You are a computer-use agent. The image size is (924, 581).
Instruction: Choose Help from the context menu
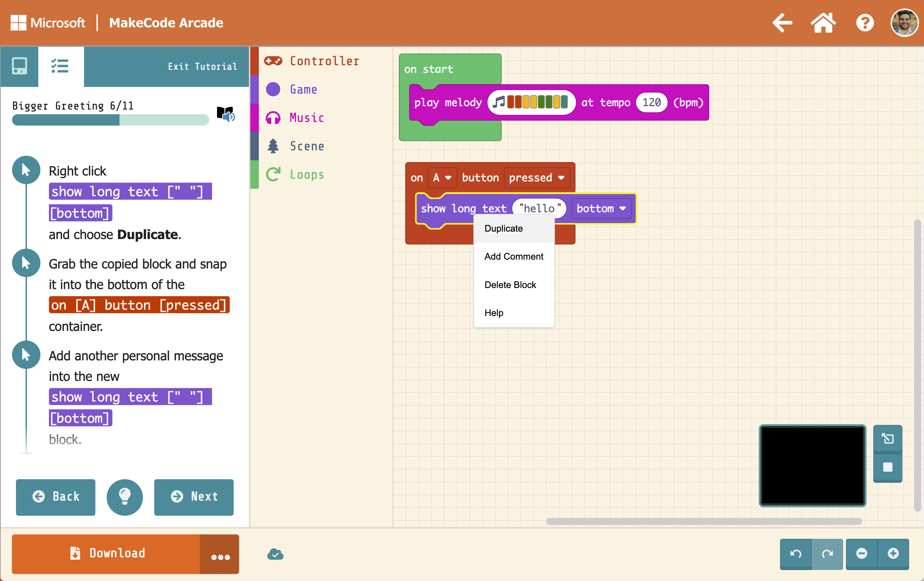tap(514, 313)
